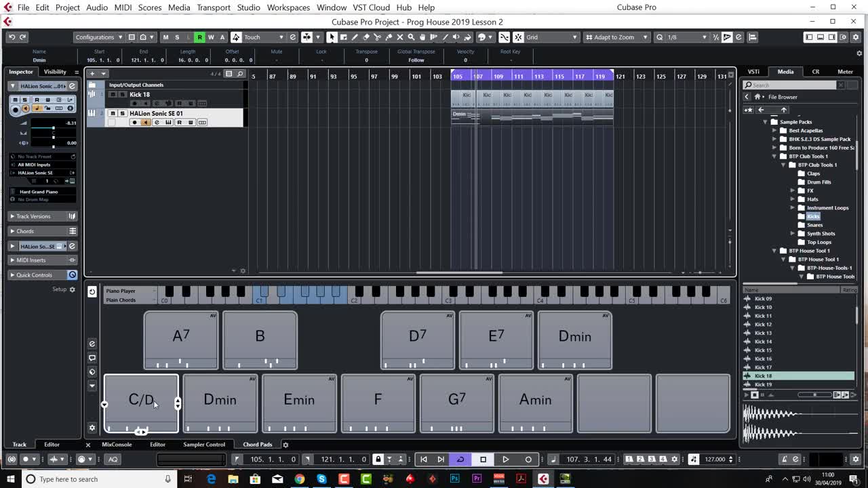Click the Snap Type icon beside Grid
Screen dimensions: 868x488
519,37
